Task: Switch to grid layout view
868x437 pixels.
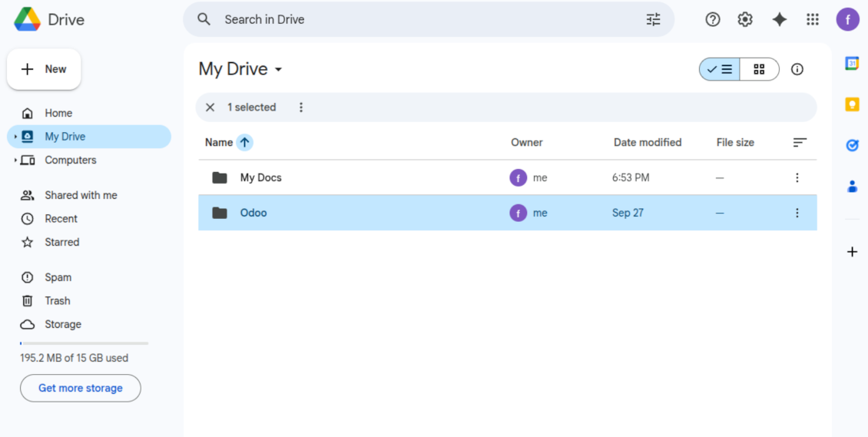Action: point(759,69)
